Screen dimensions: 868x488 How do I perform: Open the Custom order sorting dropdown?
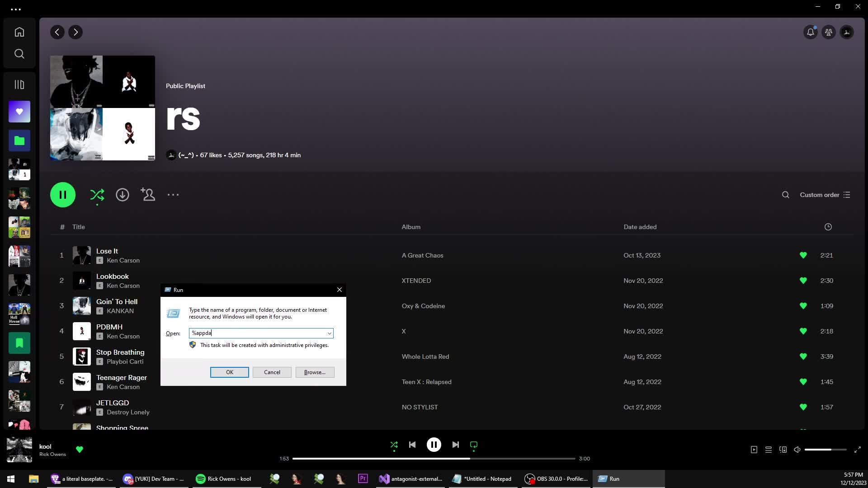824,195
